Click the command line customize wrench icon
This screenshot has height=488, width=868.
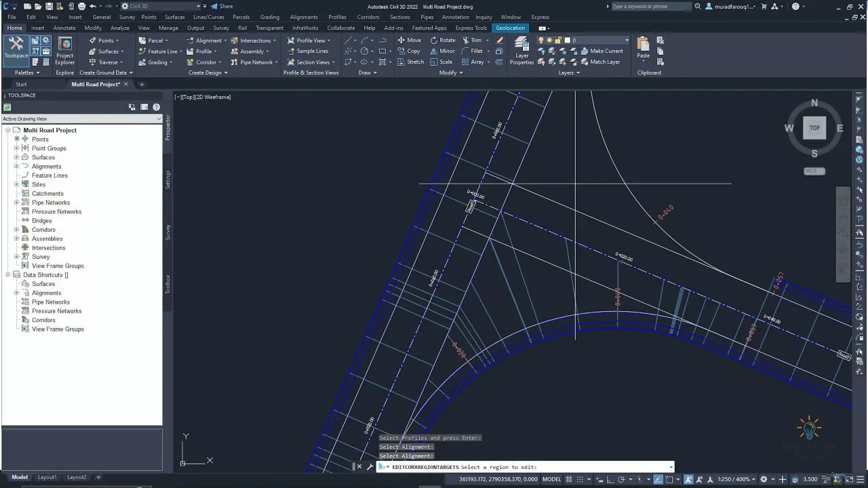[370, 466]
